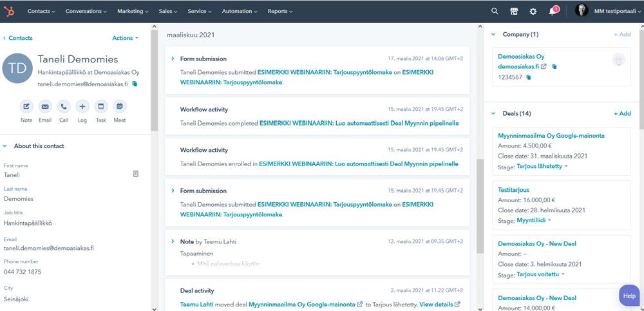Open the MM testiportaali account dropdown

[x=618, y=12]
